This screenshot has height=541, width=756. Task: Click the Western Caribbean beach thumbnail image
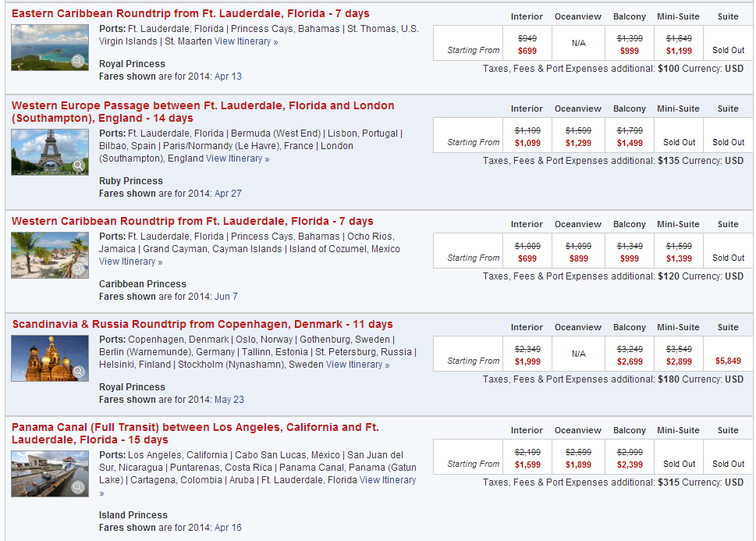coord(50,255)
